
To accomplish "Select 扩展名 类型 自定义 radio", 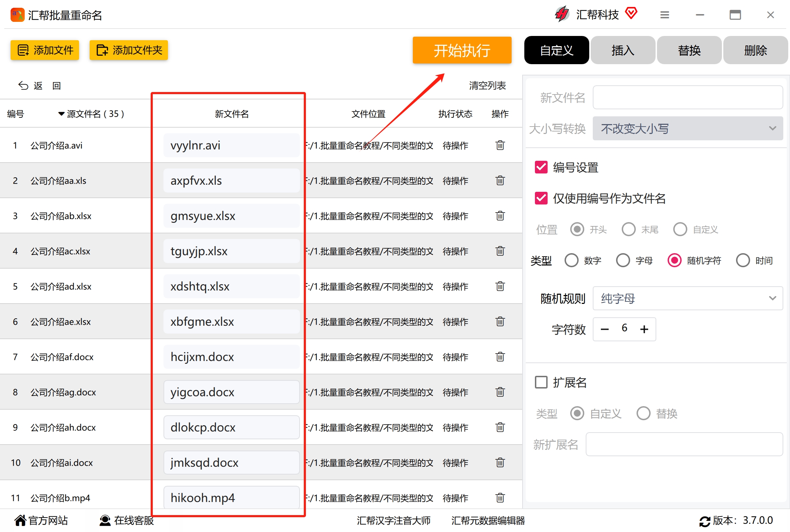I will 577,413.
